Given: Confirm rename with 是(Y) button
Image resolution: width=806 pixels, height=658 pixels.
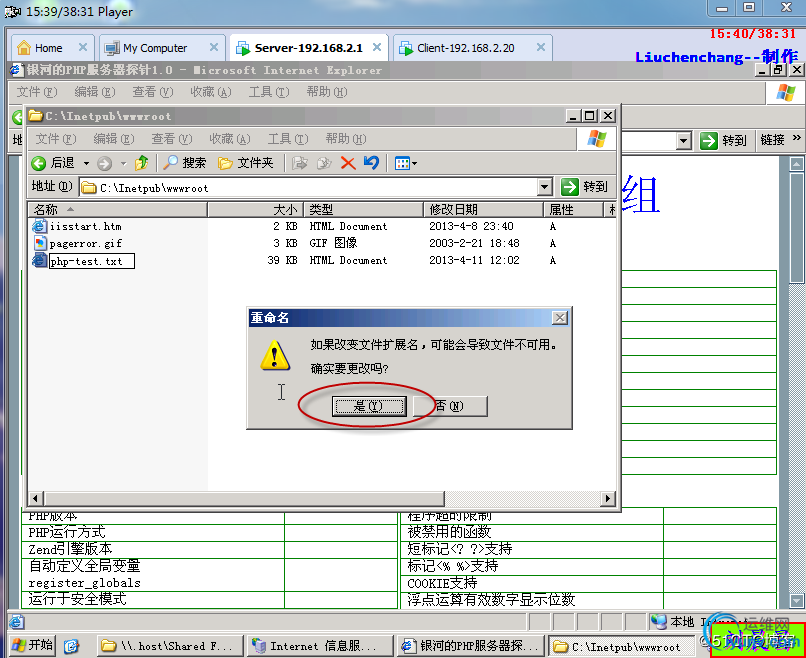Looking at the screenshot, I should [x=369, y=406].
